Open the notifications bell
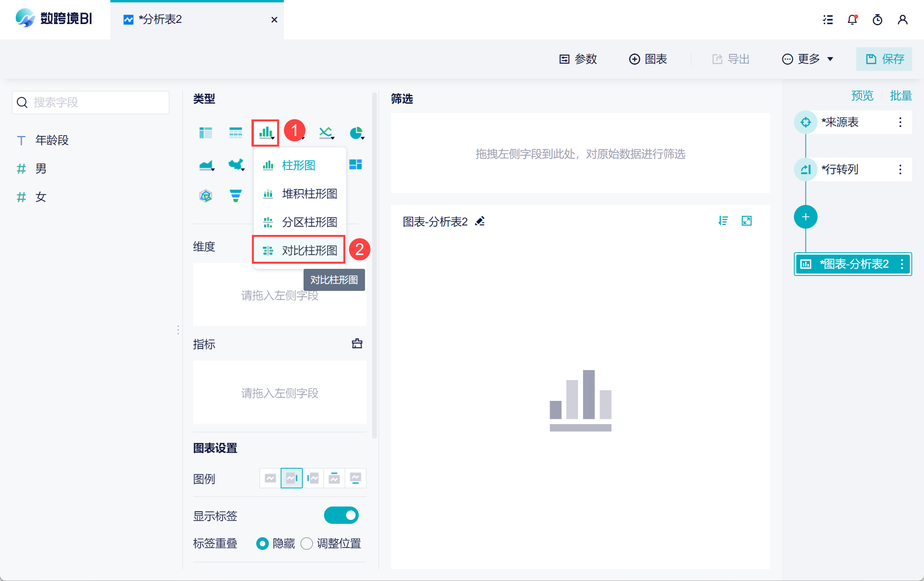Screen dimensions: 924x581 coord(852,20)
